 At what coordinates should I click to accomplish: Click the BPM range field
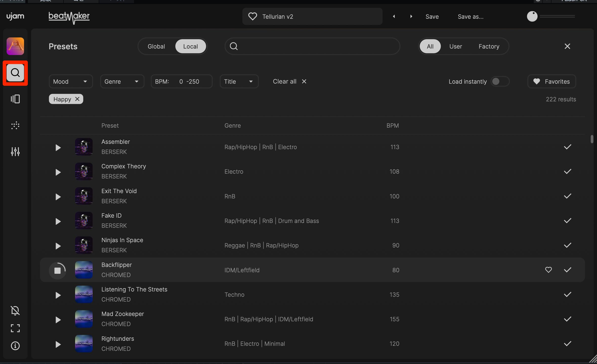pos(181,81)
